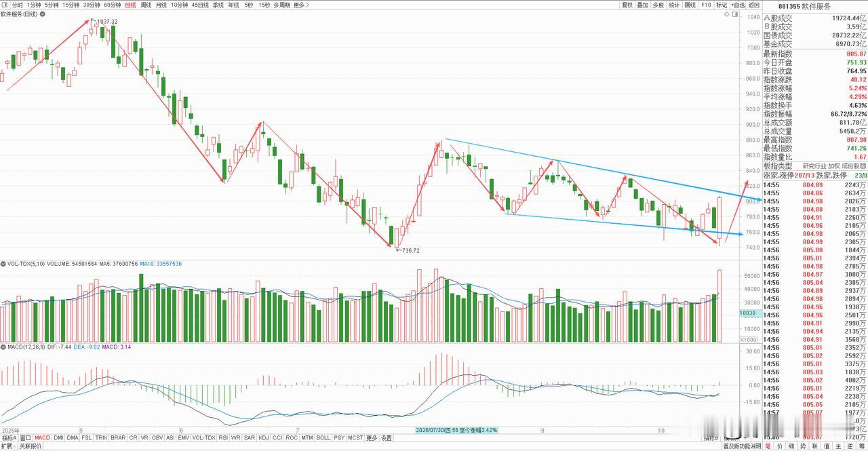Select the MACD indicator tab

coord(43,438)
